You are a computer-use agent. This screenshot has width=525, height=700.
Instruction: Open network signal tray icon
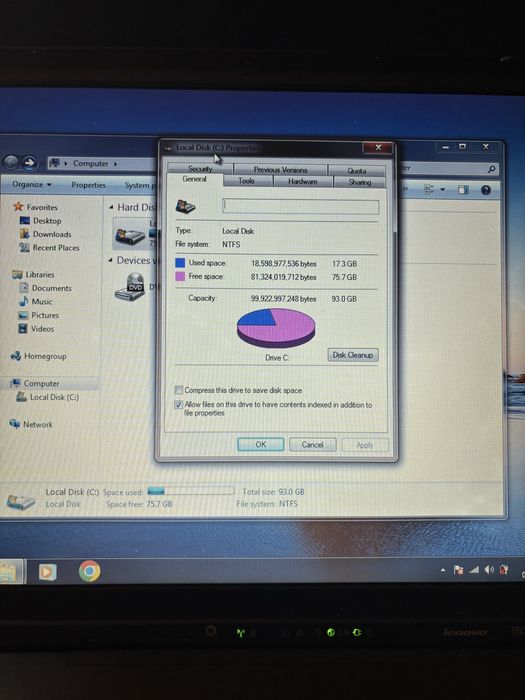coord(474,570)
